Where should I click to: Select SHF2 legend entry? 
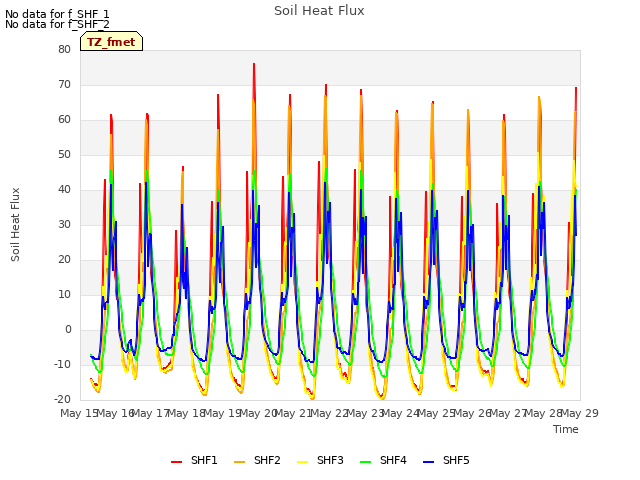pyautogui.click(x=257, y=460)
